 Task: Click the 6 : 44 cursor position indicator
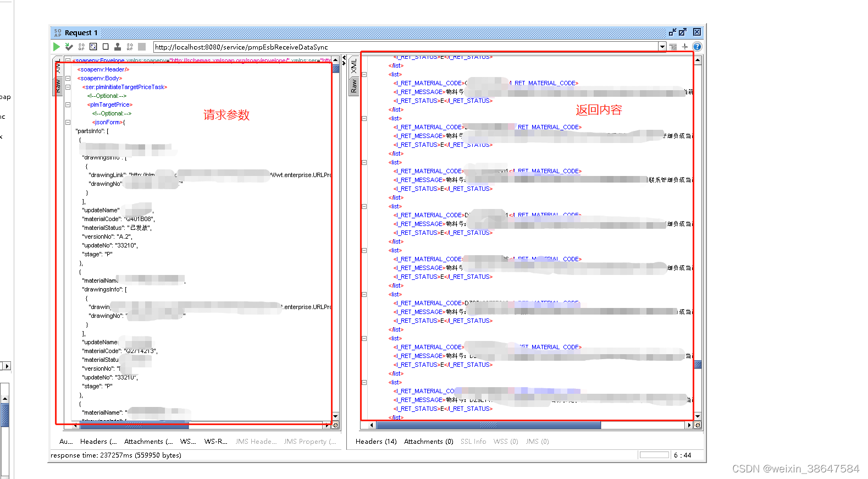pos(682,455)
